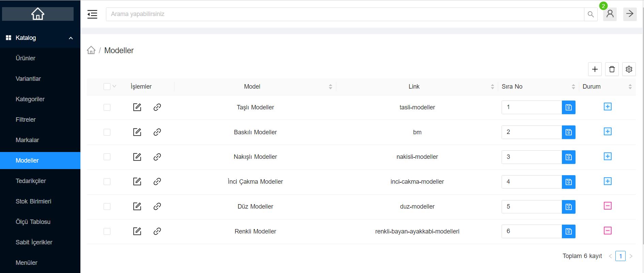Save order number for Düz Modeller
The image size is (644, 273).
tap(569, 207)
